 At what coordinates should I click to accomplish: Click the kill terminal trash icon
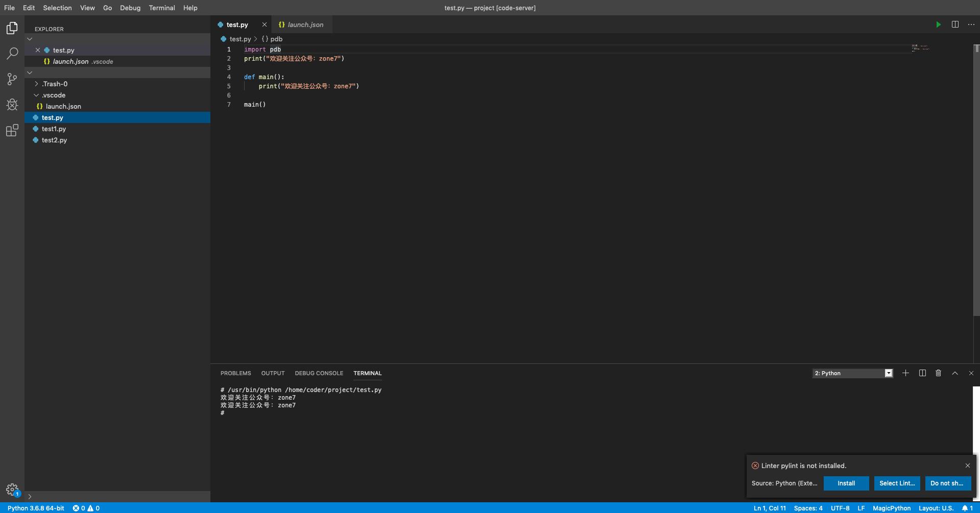[x=938, y=373]
